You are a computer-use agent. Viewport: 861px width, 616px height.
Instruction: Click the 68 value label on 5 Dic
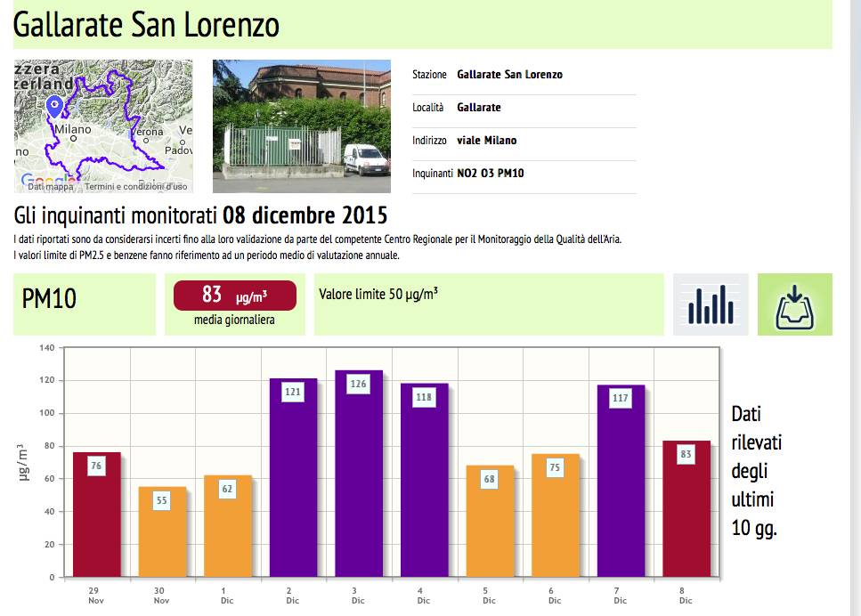[x=490, y=479]
